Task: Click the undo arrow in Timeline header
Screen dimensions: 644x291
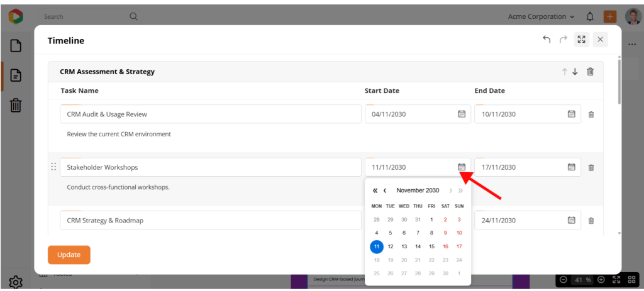Action: 547,40
